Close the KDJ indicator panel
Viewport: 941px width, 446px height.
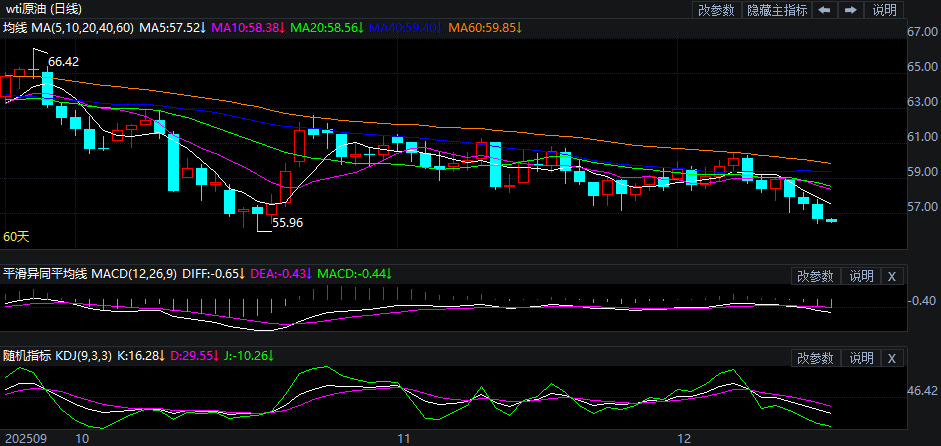(x=892, y=358)
